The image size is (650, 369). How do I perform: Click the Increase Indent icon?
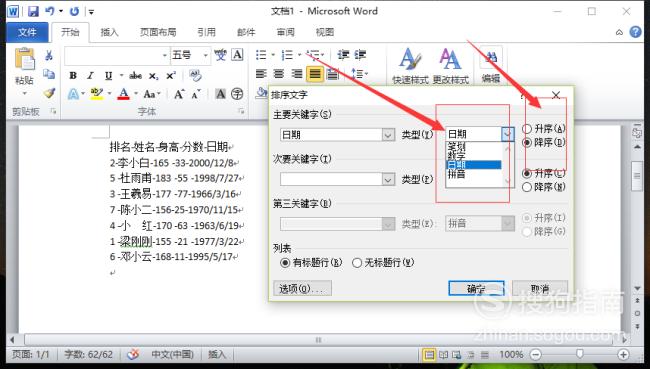[x=360, y=55]
